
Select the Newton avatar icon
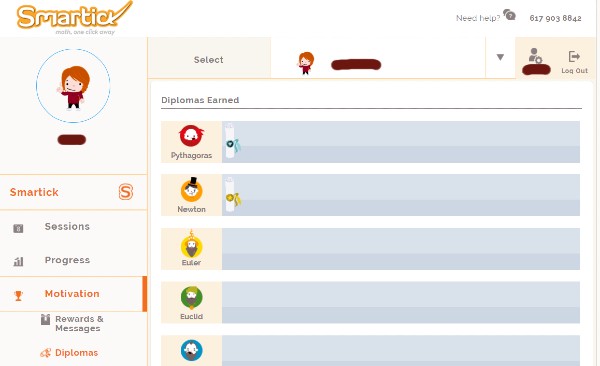[191, 190]
